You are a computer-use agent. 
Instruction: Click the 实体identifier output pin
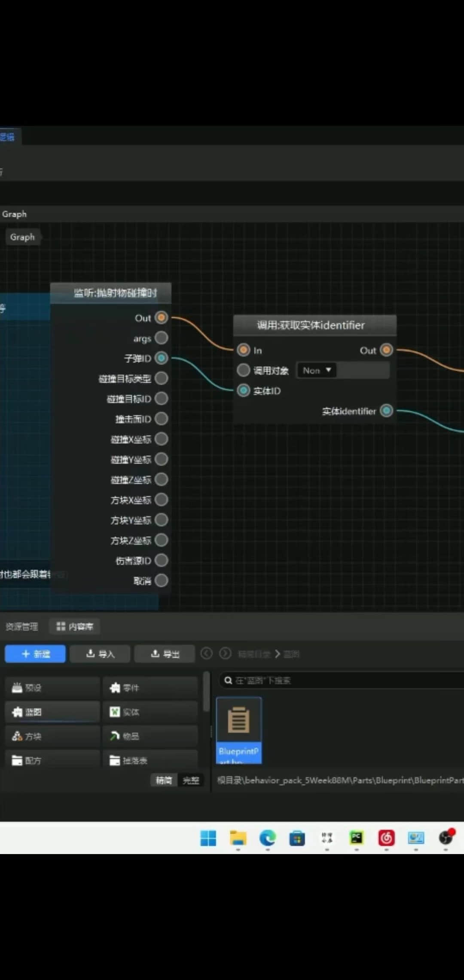pos(387,411)
